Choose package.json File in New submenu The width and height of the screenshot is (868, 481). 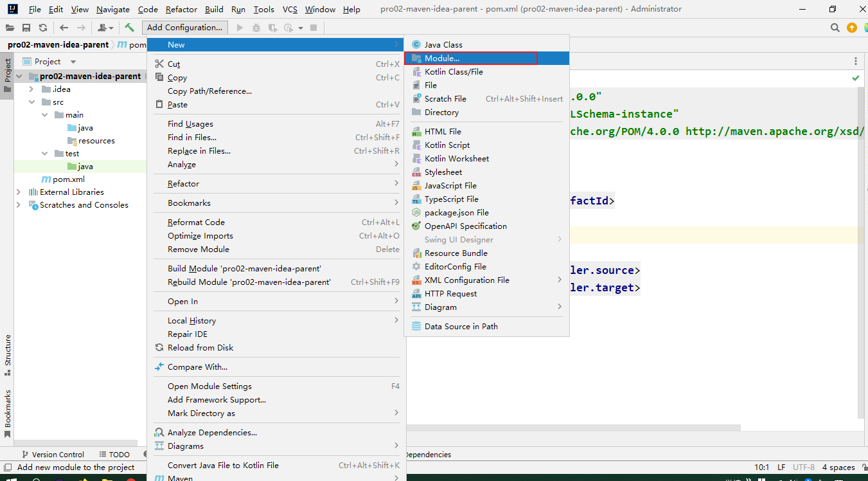click(486, 212)
